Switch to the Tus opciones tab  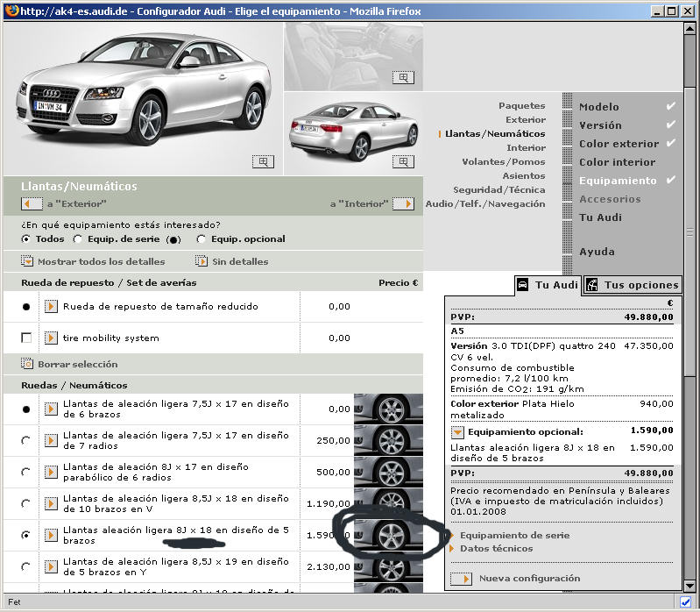coord(633,285)
